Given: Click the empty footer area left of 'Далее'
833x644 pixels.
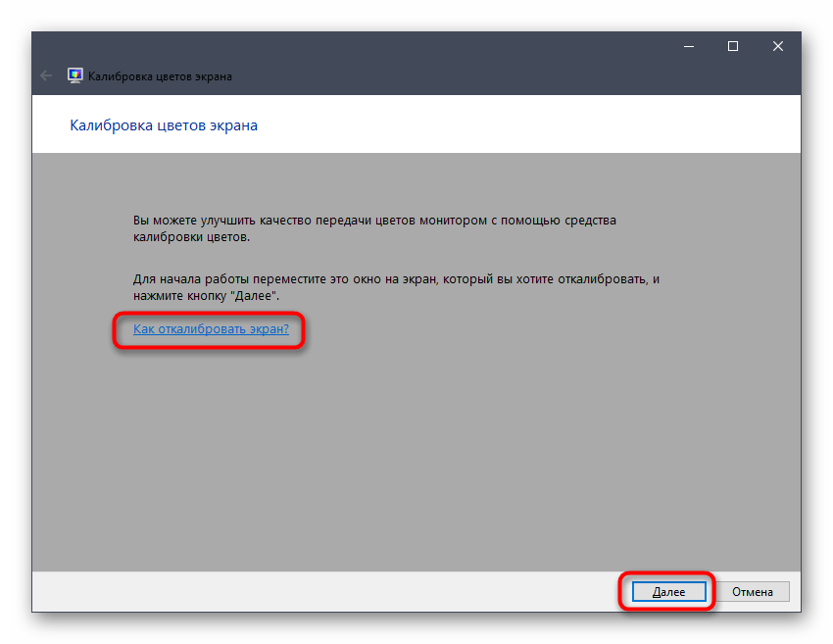Looking at the screenshot, I should tap(323, 591).
